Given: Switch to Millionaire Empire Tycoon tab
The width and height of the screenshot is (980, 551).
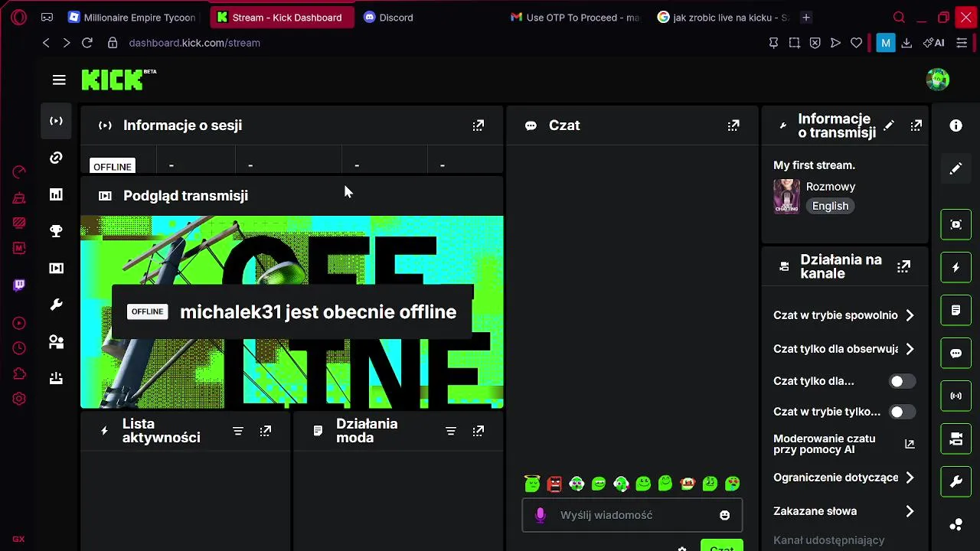Looking at the screenshot, I should point(133,17).
